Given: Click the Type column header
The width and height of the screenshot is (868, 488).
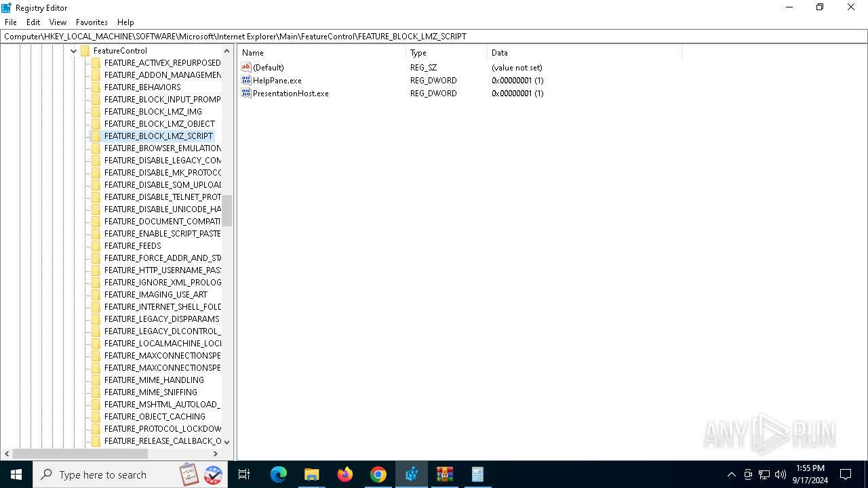Looking at the screenshot, I should point(447,53).
